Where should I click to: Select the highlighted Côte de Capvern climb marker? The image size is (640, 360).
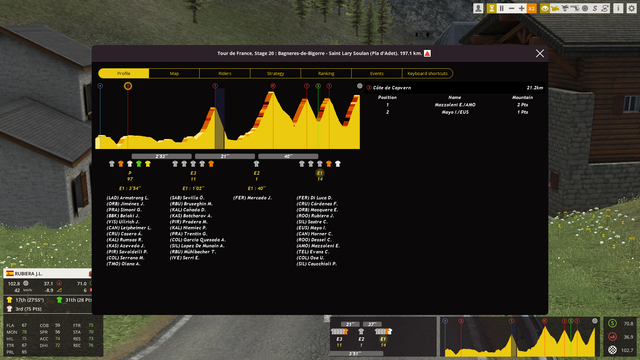pos(128,86)
